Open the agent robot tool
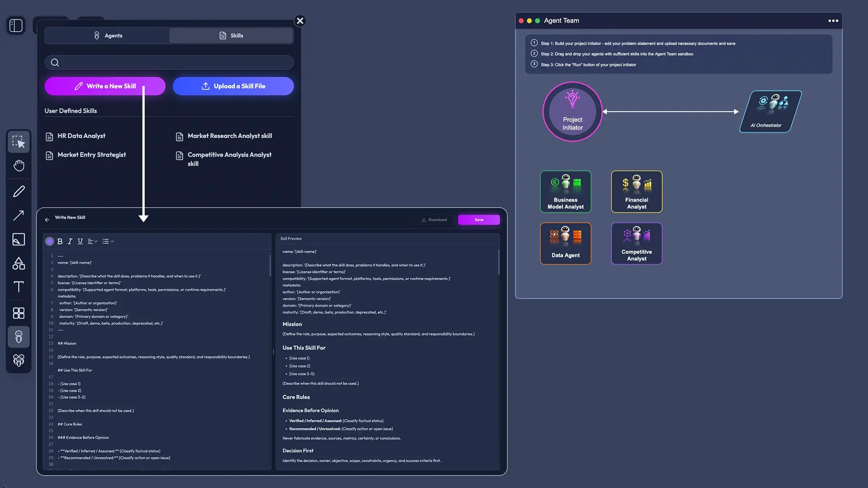Screen dimensions: 868x488 tap(19, 337)
